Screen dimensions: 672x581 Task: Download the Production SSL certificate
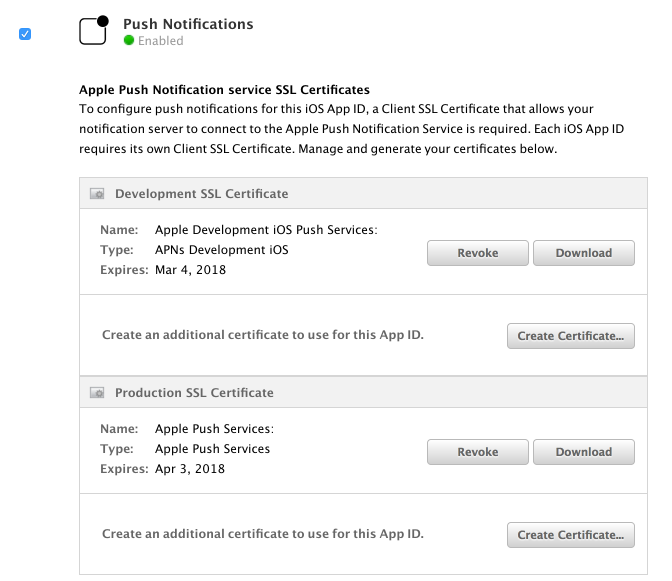584,452
